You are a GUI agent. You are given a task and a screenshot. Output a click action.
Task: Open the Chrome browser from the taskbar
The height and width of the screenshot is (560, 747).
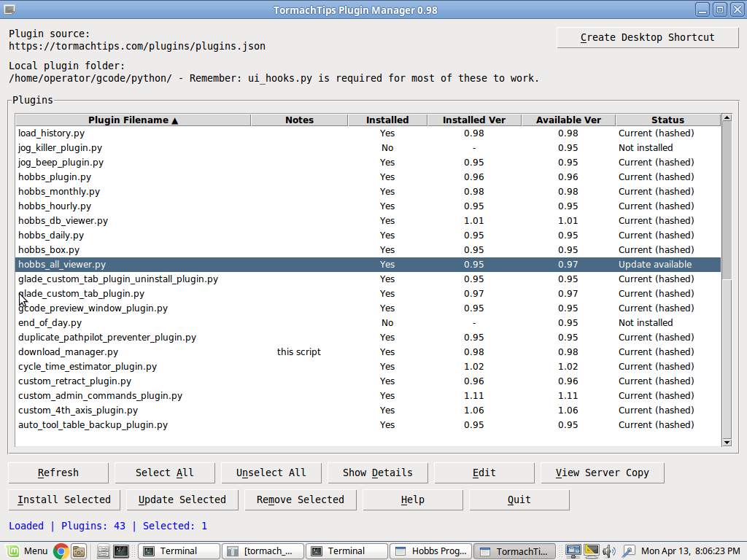61,551
